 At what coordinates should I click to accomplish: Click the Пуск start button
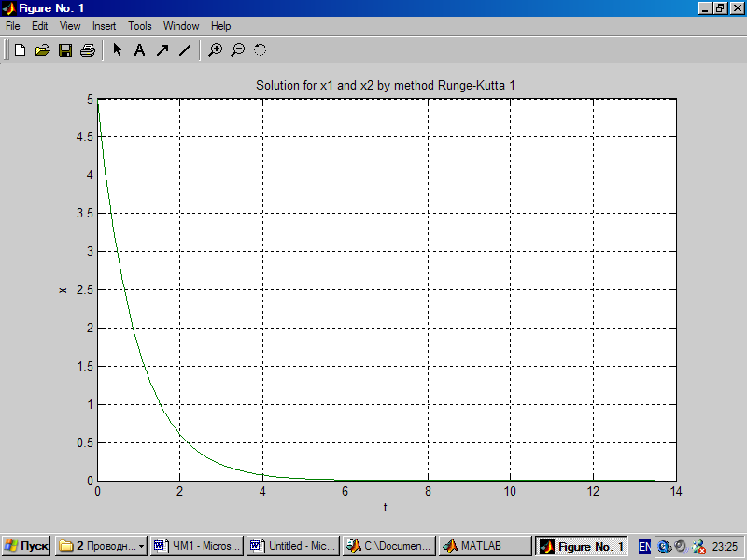(26, 546)
